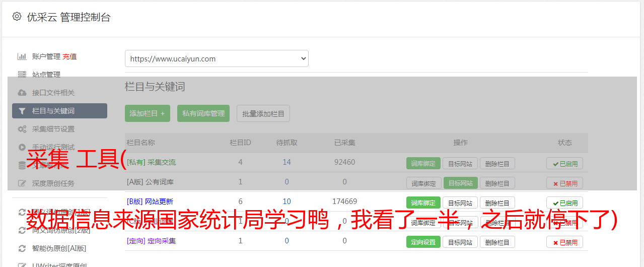644x267 pixels.
Task: Click 目标网站 in the 定向采集 row
Action: tap(460, 242)
